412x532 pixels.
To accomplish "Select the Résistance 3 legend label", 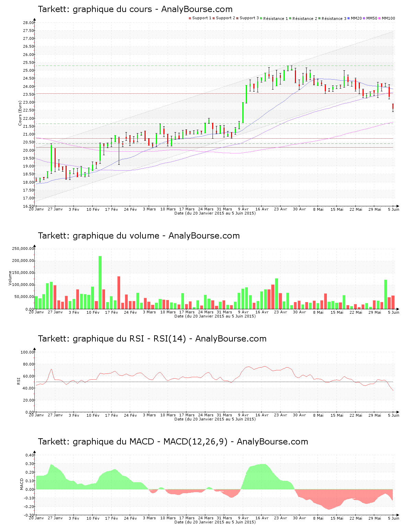I will click(334, 19).
